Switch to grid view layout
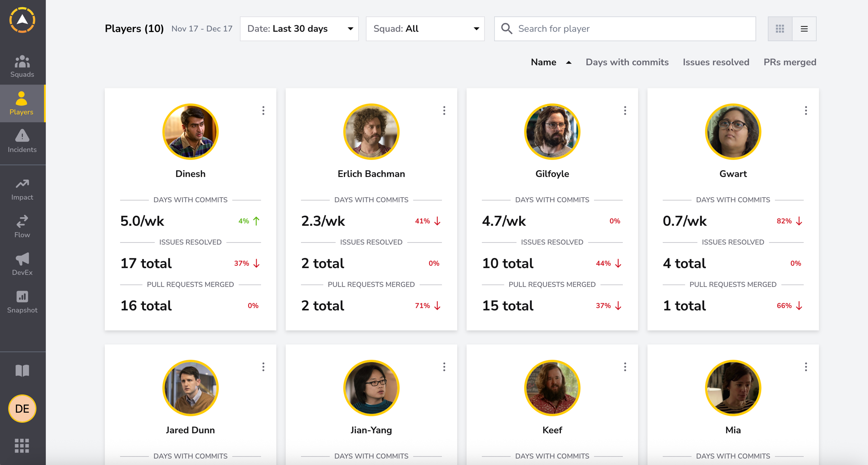 [x=780, y=29]
